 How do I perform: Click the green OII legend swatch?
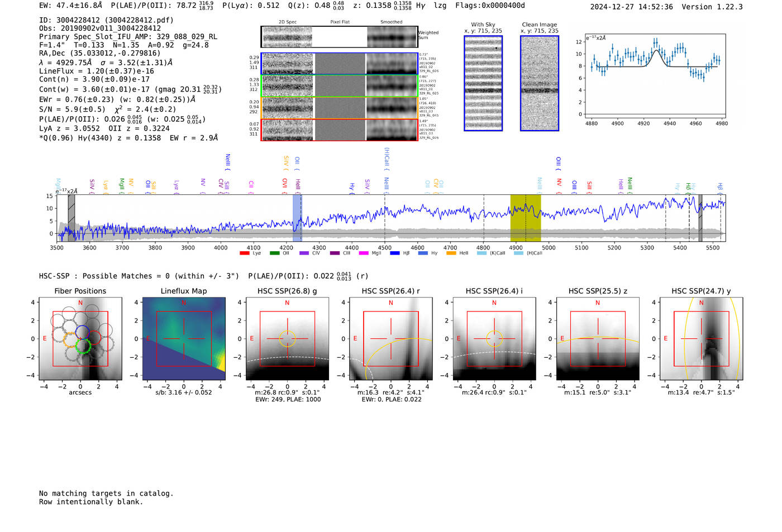click(274, 253)
